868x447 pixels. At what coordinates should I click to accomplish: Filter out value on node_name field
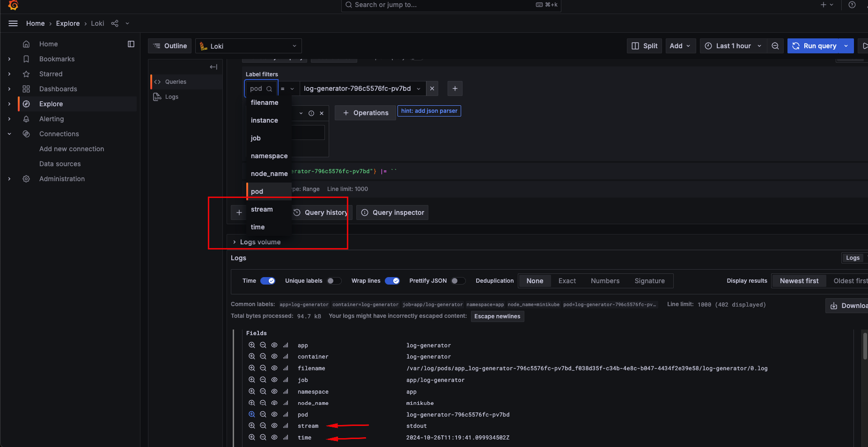(263, 403)
